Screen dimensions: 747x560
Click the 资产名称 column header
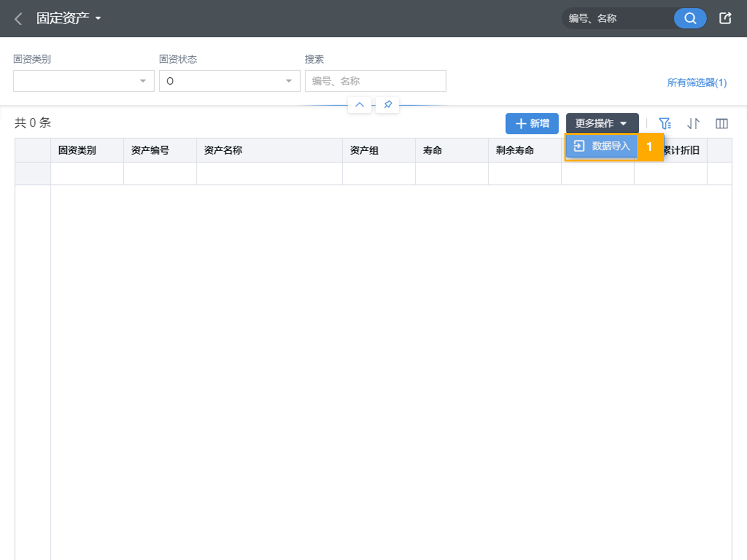pos(269,150)
